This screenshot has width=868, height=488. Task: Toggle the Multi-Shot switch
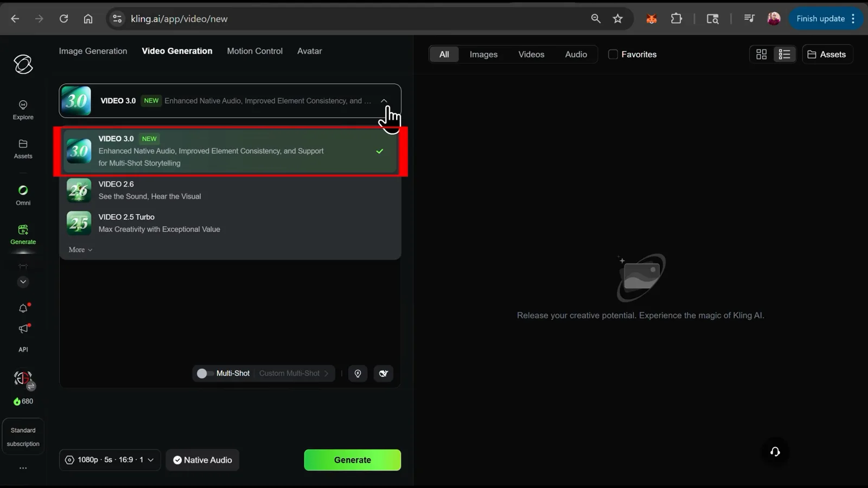coord(204,374)
